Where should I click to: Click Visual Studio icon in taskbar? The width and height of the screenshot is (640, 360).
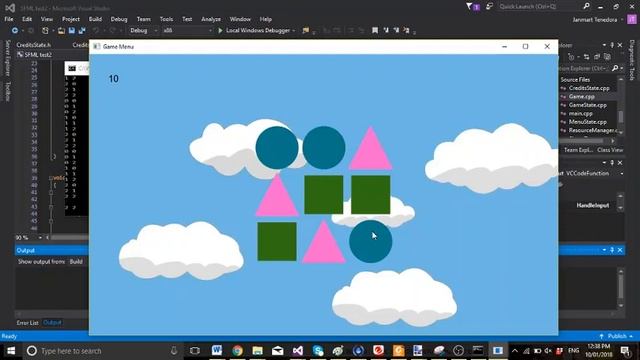coord(298,351)
